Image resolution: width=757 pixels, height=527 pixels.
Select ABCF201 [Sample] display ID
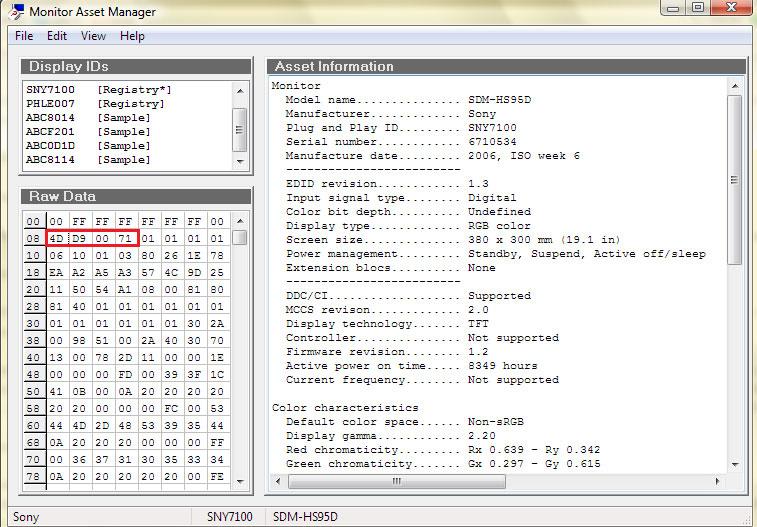88,132
